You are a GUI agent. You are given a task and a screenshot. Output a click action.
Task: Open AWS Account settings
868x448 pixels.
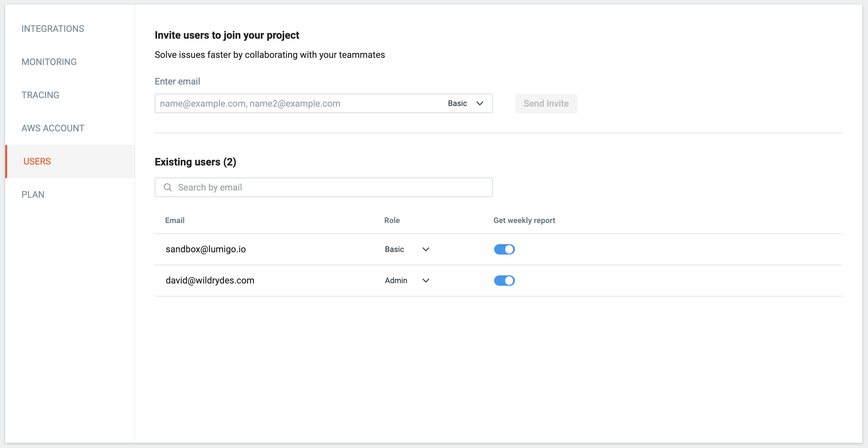[x=53, y=128]
